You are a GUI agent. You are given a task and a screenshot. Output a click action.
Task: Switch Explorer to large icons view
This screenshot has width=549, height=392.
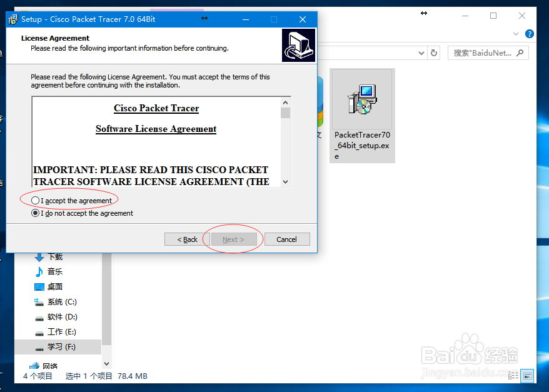coord(527,376)
